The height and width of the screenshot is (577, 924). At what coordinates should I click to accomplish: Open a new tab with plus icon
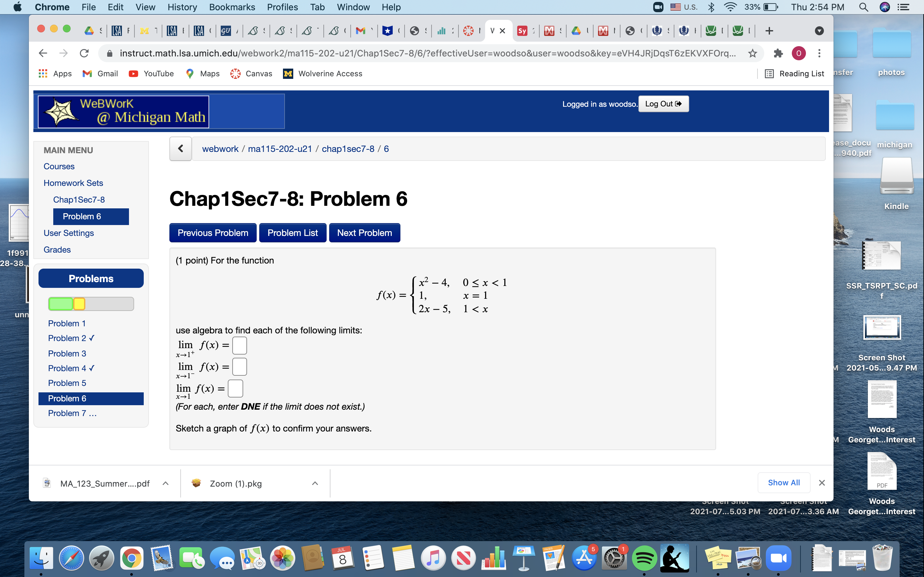[x=769, y=31]
